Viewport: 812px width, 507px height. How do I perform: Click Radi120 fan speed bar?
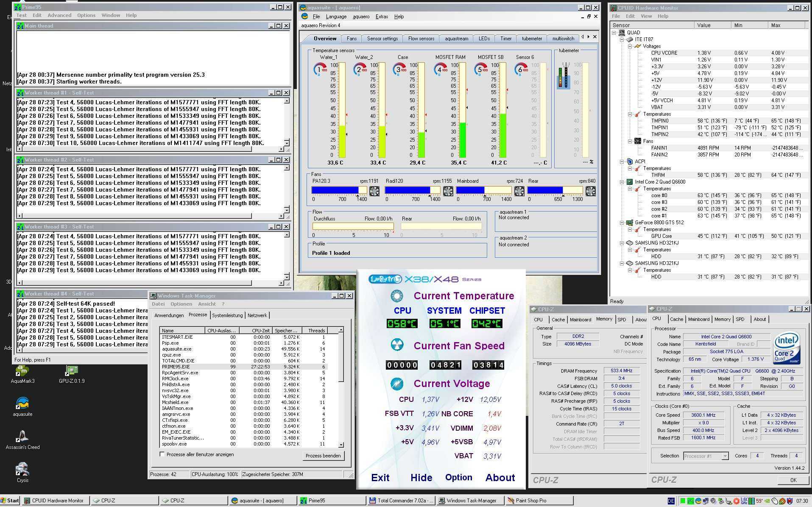[x=413, y=190]
